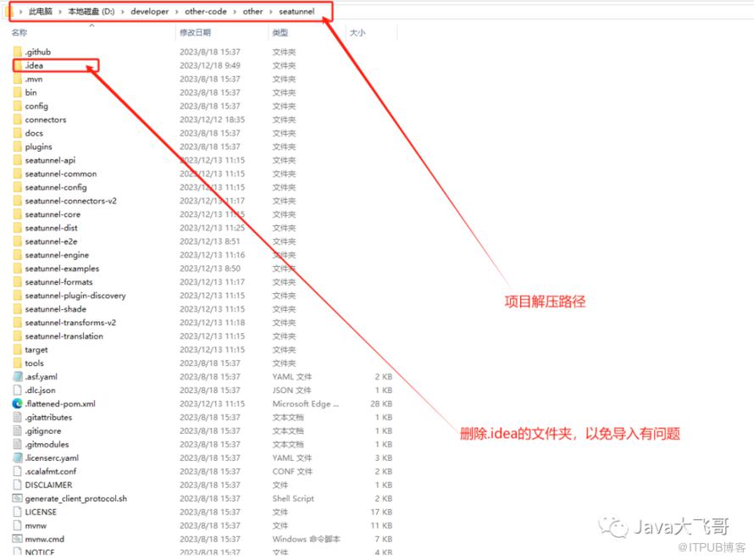Image resolution: width=754 pixels, height=560 pixels.
Task: Jump to 本地磁盘 (D:) breadcrumb
Action: [91, 12]
